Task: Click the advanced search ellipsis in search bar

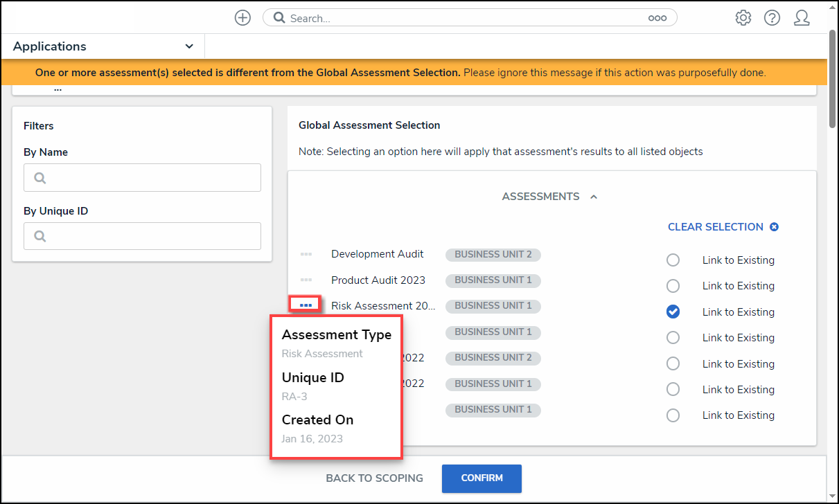Action: [x=657, y=19]
